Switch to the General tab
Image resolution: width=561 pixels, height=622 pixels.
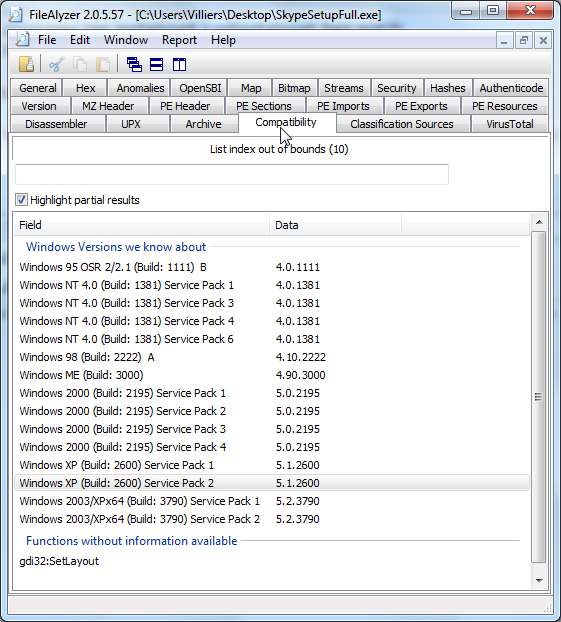click(38, 88)
